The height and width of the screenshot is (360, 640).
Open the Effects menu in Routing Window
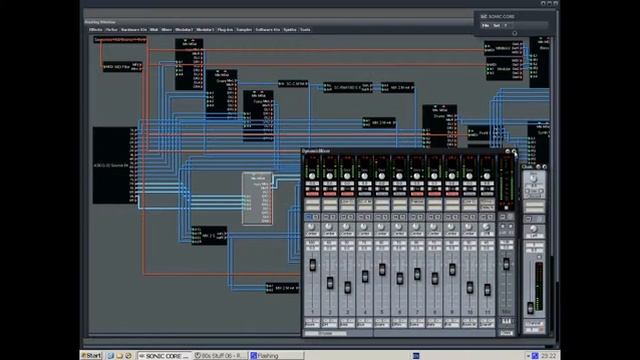point(96,30)
